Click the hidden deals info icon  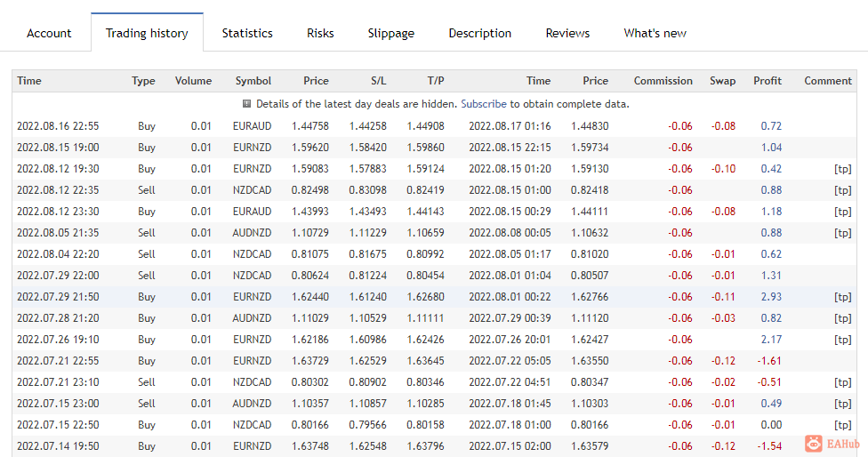coord(247,103)
